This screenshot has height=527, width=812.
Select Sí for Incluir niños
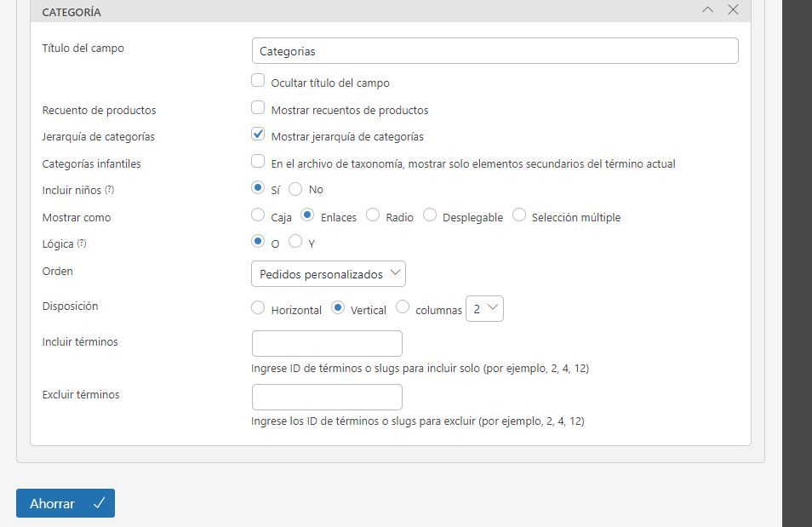coord(257,187)
